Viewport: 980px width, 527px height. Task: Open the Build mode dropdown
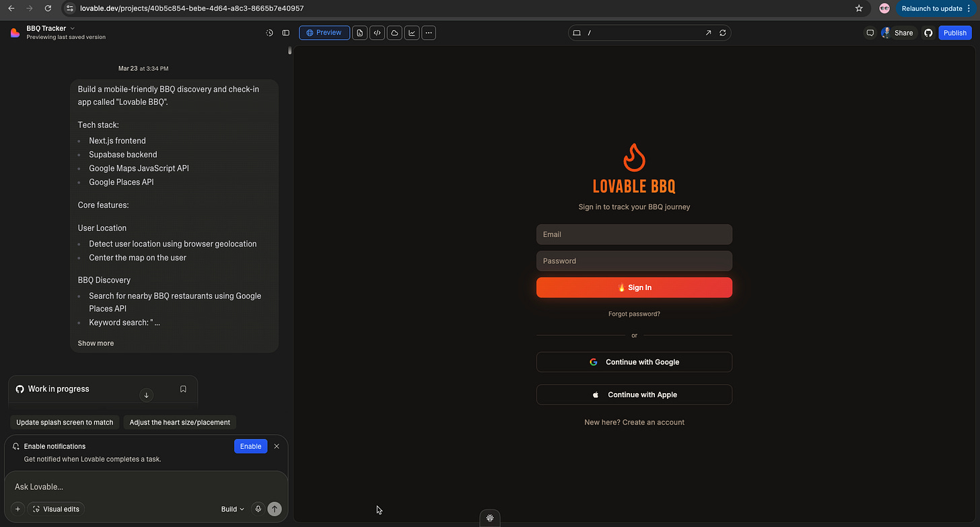point(232,509)
